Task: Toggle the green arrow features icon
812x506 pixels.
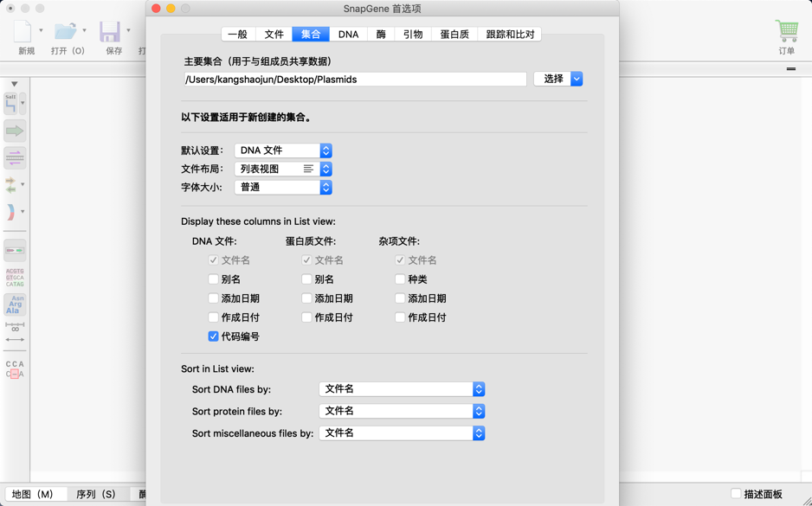Action: tap(15, 131)
